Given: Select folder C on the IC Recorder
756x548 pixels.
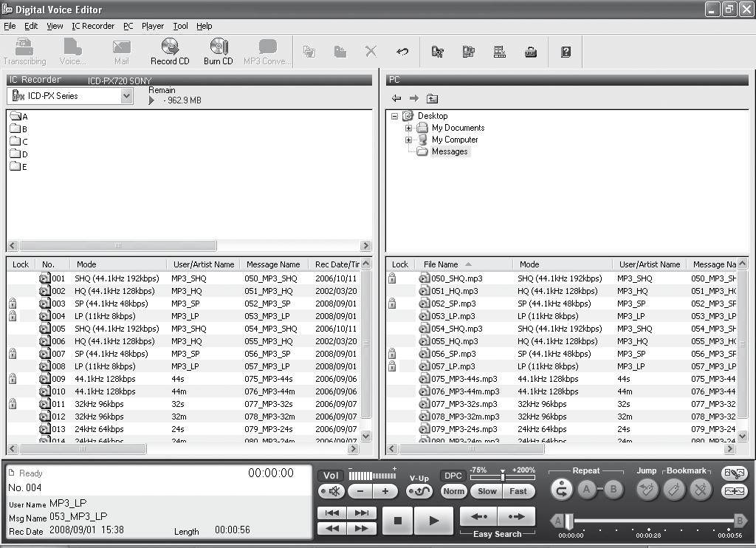Looking at the screenshot, I should [x=18, y=141].
